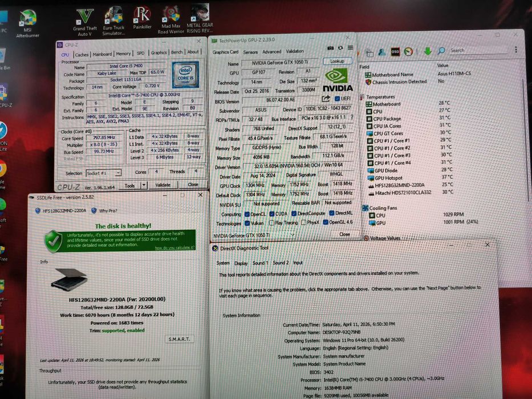Click the Lookup button in GPU-Z
The height and width of the screenshot is (399, 532).
[x=337, y=62]
